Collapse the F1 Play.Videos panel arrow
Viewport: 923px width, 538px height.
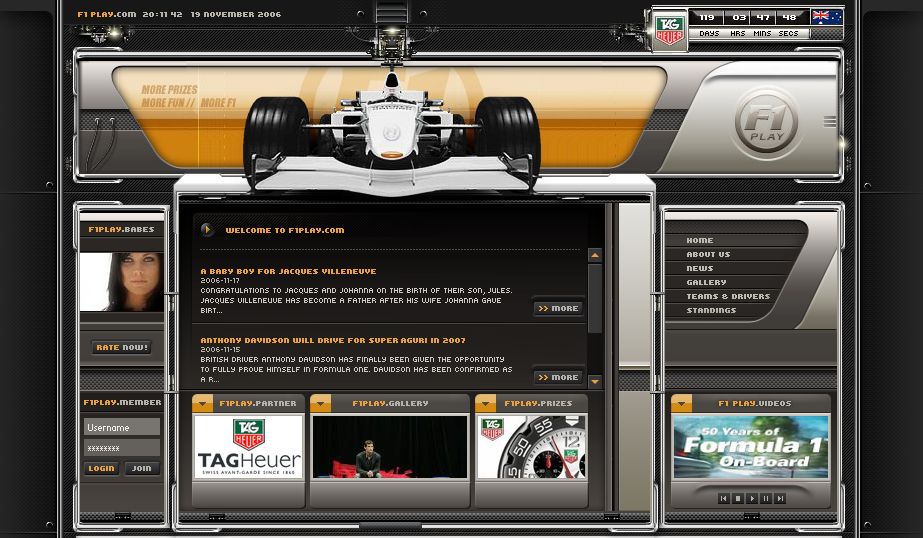click(x=681, y=403)
